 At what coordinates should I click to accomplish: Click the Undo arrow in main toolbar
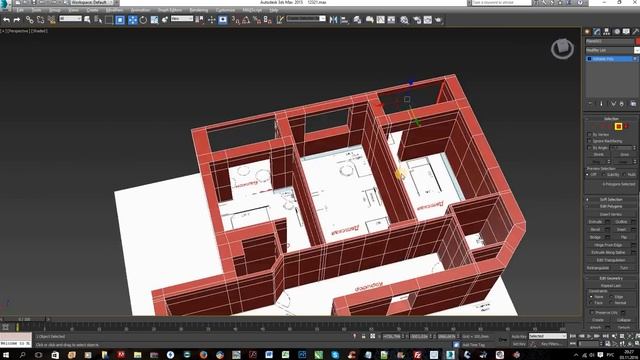7,20
